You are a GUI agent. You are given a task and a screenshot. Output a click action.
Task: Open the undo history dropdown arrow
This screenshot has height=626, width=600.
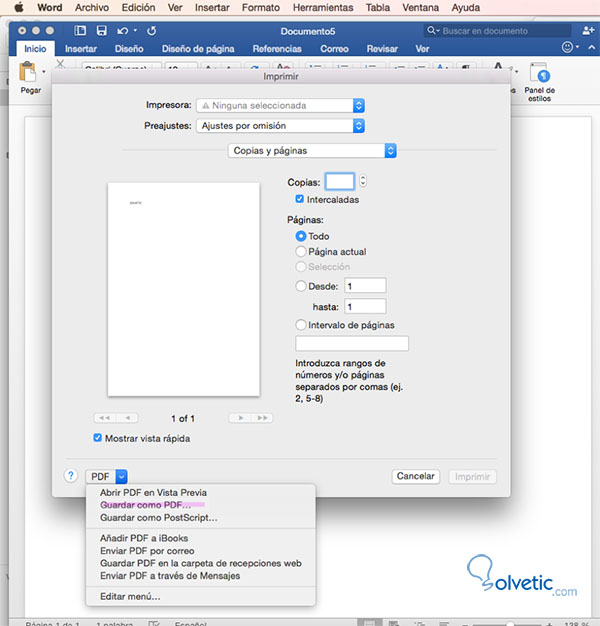click(135, 30)
